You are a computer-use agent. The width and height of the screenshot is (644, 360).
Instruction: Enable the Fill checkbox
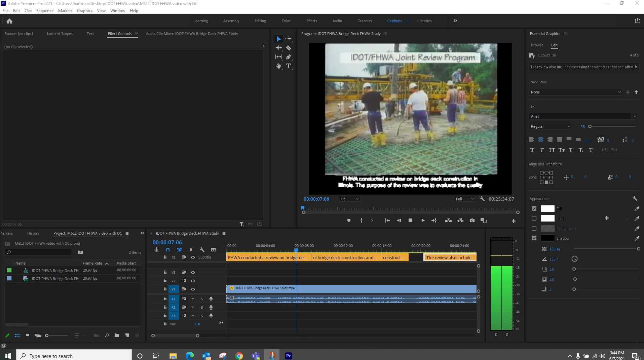534,209
